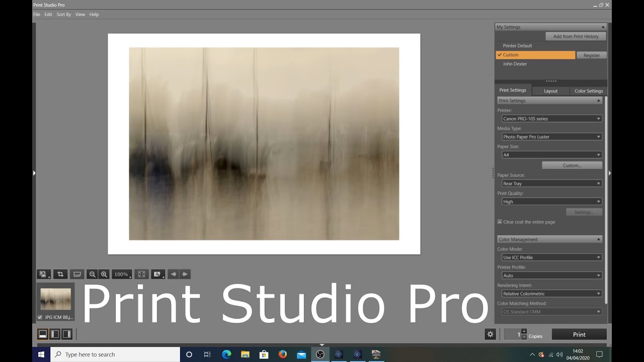Toggle the JPG ICM 88 image checkbox
Viewport: 644px width, 362px height.
[x=40, y=317]
